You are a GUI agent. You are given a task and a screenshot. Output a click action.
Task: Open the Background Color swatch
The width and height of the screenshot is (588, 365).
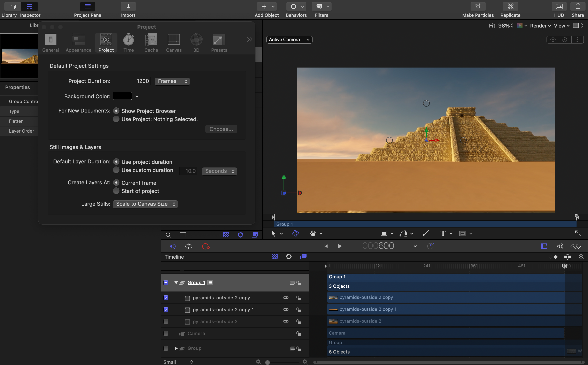122,96
